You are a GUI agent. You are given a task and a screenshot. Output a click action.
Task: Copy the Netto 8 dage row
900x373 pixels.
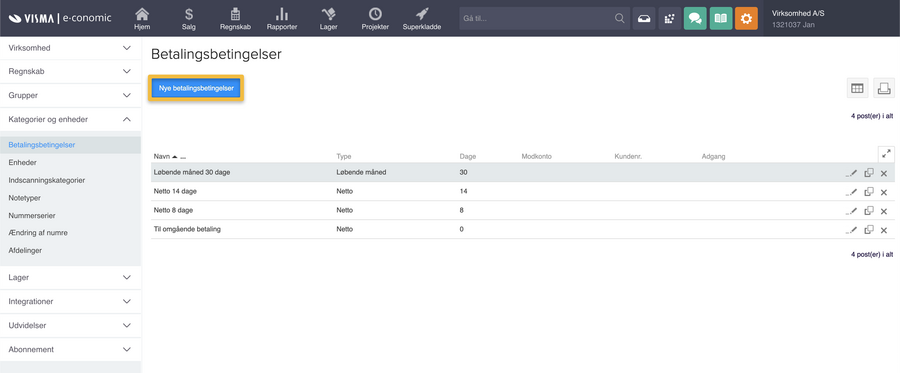point(869,211)
